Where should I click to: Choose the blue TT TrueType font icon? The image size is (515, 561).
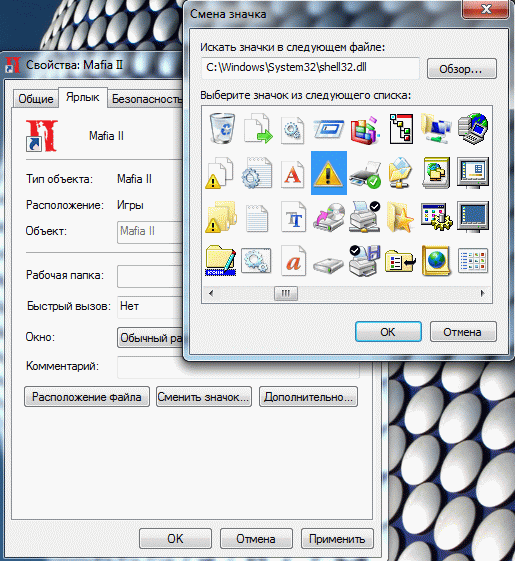click(x=293, y=217)
